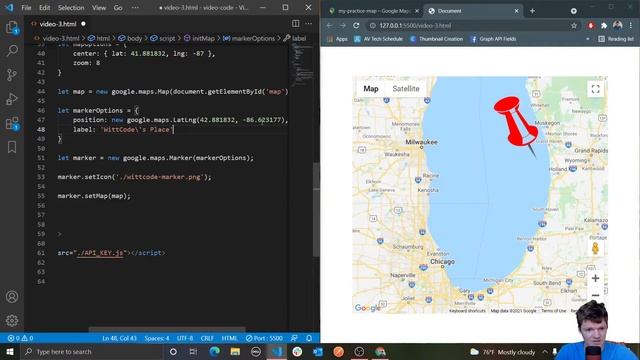
Task: Click the red extension icon in Chrome toolbar
Action: (x=591, y=25)
